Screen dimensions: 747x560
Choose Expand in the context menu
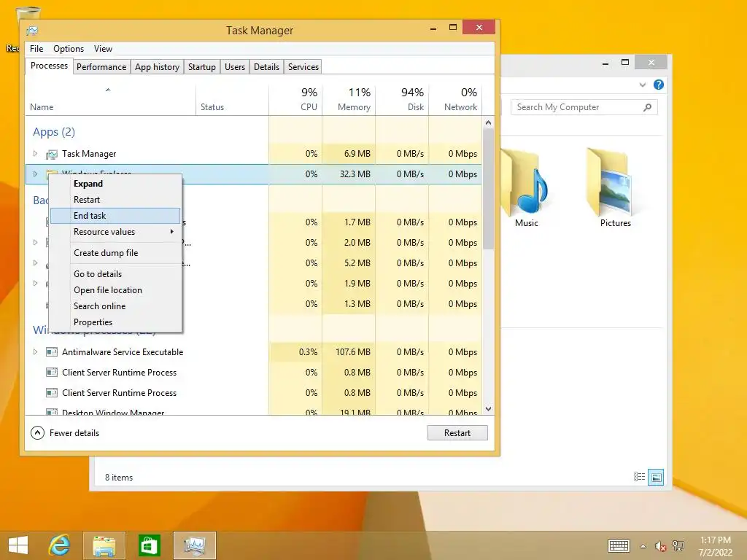(115, 184)
